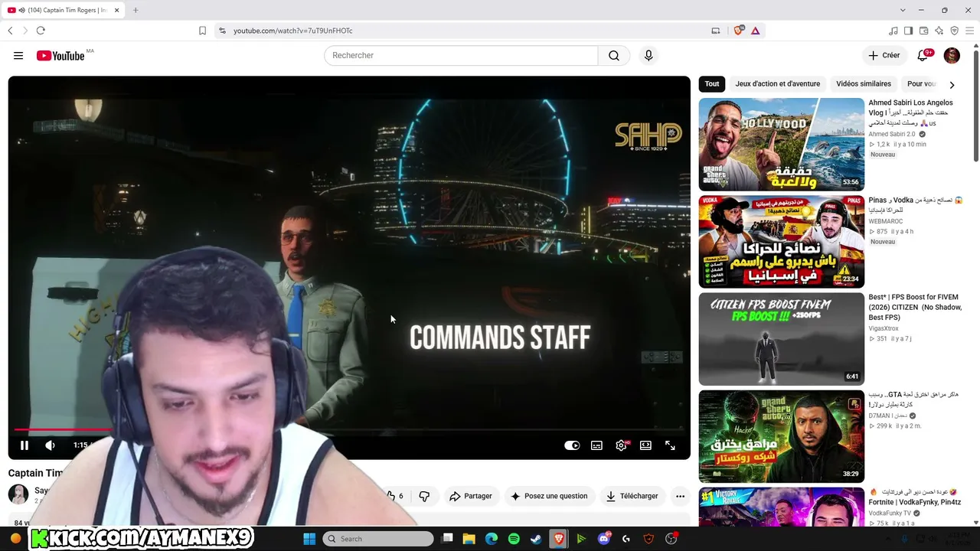Open File Explorer from the taskbar
Image resolution: width=980 pixels, height=551 pixels.
469,539
